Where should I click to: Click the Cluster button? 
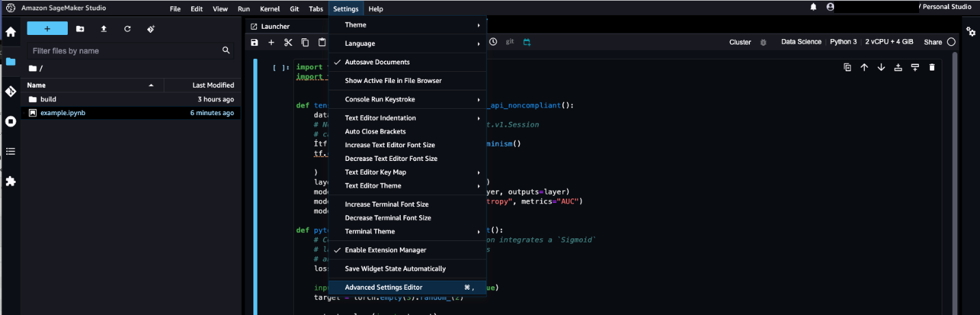(x=740, y=42)
